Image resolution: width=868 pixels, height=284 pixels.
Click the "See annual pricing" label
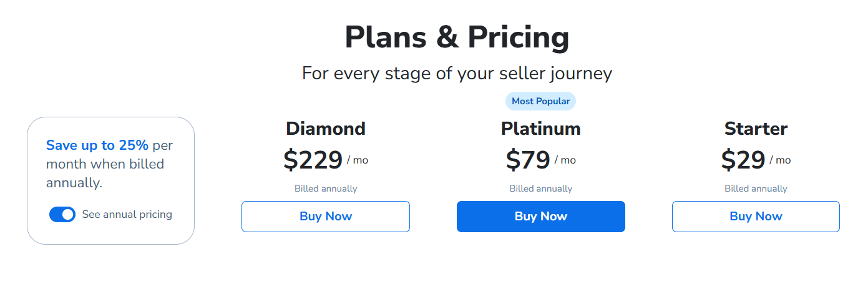[x=127, y=215]
